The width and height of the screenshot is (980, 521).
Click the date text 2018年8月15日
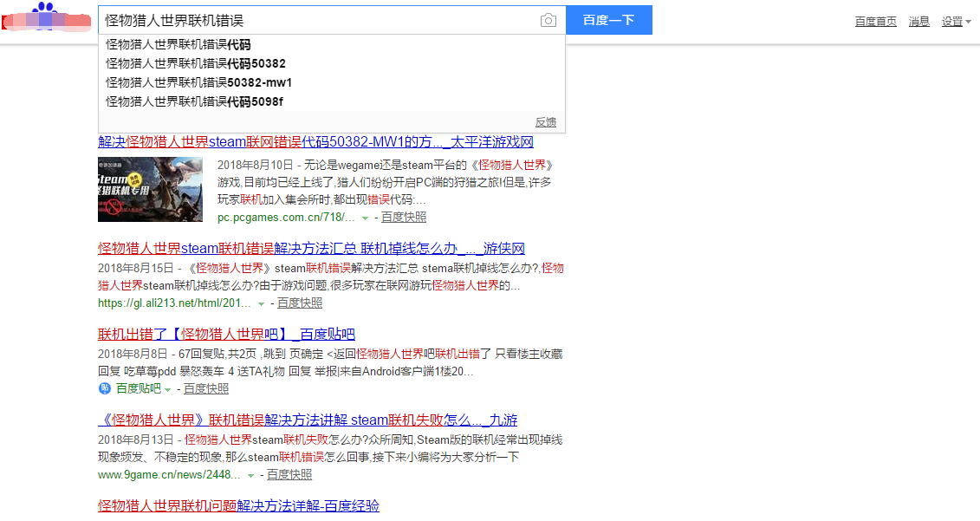pyautogui.click(x=136, y=269)
